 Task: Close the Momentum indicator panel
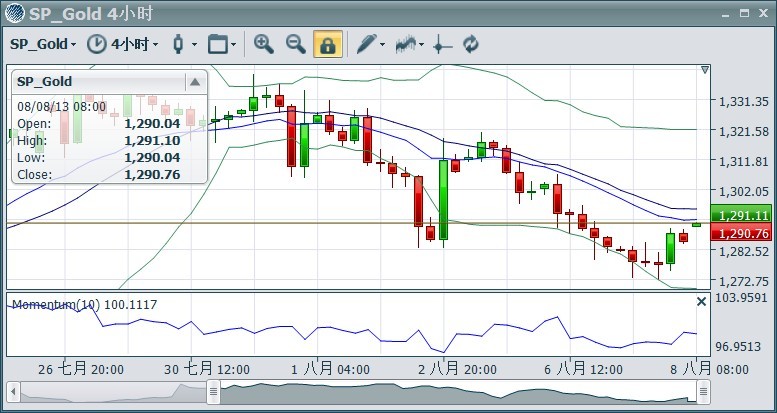[x=701, y=301]
